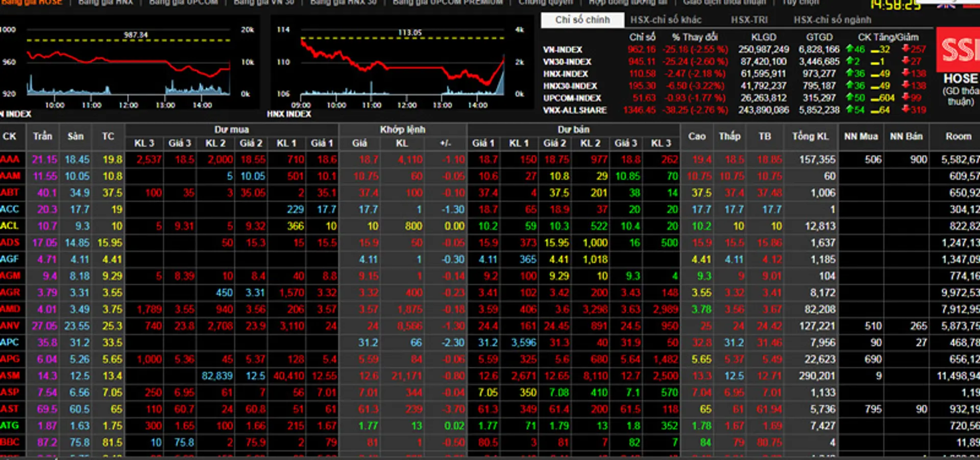Select the HSX-TRI tab
The width and height of the screenshot is (980, 460).
coord(749,20)
